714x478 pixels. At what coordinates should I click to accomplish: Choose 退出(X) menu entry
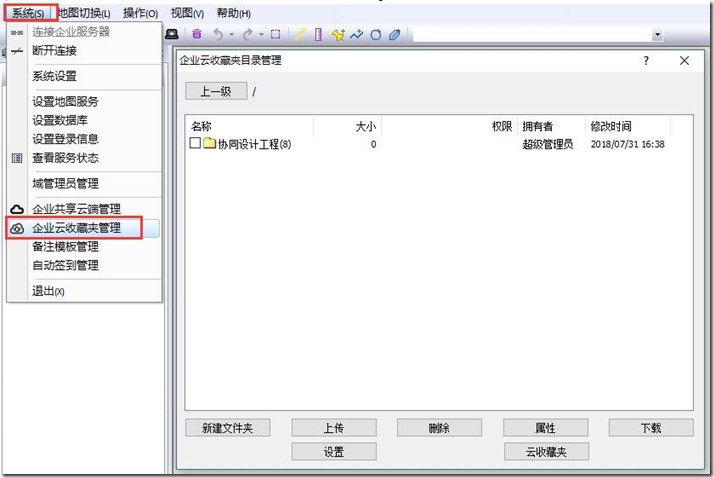tap(84, 291)
